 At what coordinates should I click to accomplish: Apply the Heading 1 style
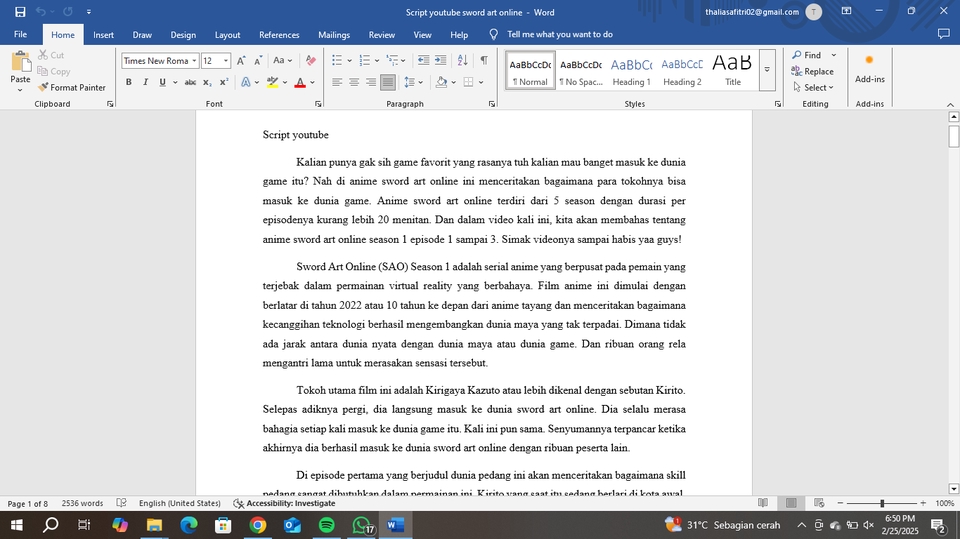pyautogui.click(x=631, y=70)
